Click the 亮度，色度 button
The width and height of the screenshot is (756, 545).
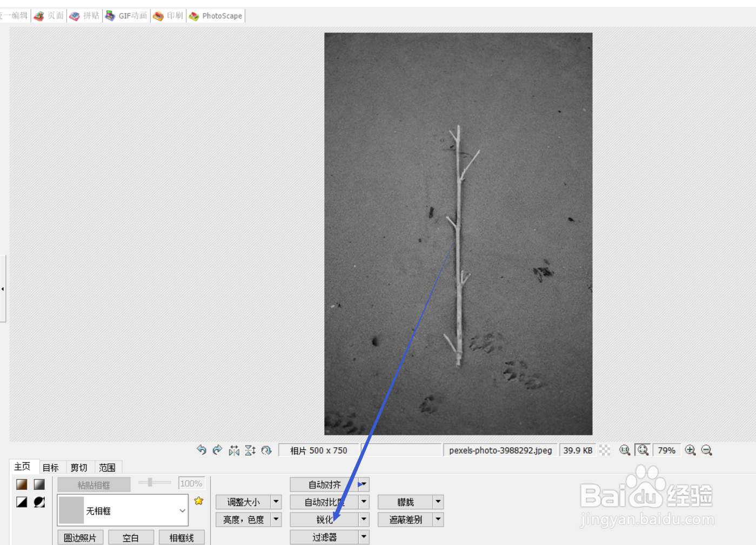243,519
